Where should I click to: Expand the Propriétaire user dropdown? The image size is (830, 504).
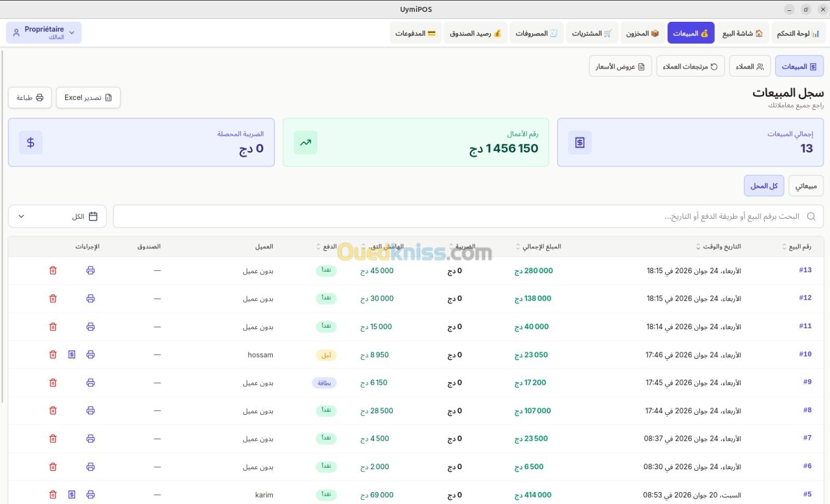point(44,33)
